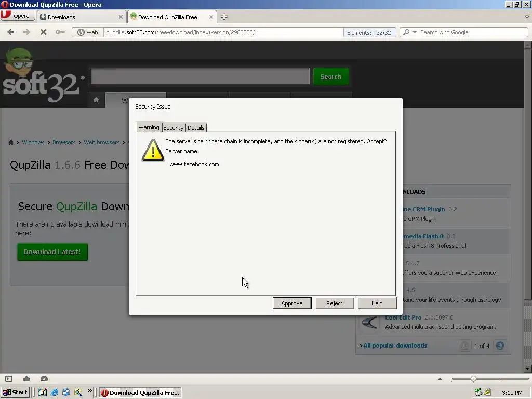Click the Search with Google field
The height and width of the screenshot is (399, 532).
click(473, 32)
